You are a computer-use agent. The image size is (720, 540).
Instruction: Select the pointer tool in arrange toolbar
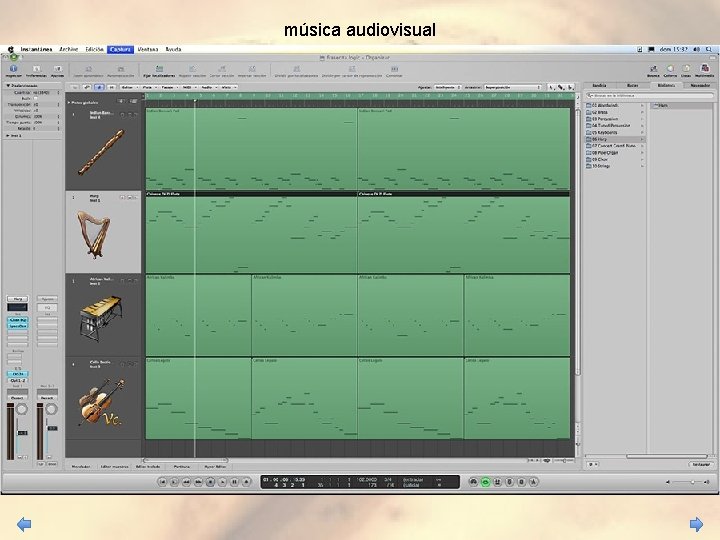pos(551,87)
